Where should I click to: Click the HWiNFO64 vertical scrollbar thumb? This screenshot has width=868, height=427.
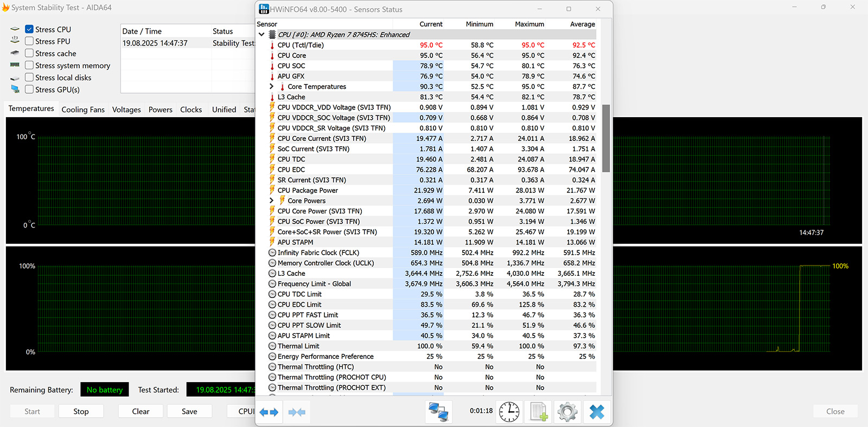606,138
